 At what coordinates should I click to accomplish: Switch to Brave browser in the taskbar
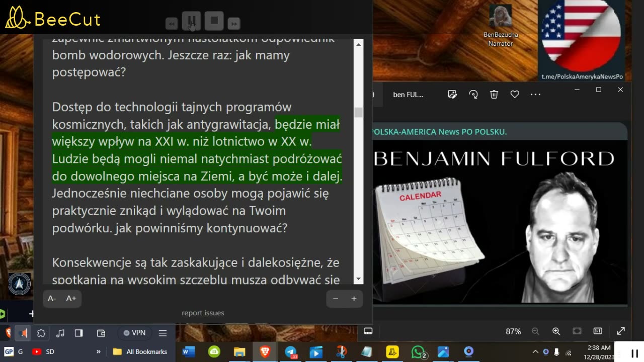pos(265,351)
